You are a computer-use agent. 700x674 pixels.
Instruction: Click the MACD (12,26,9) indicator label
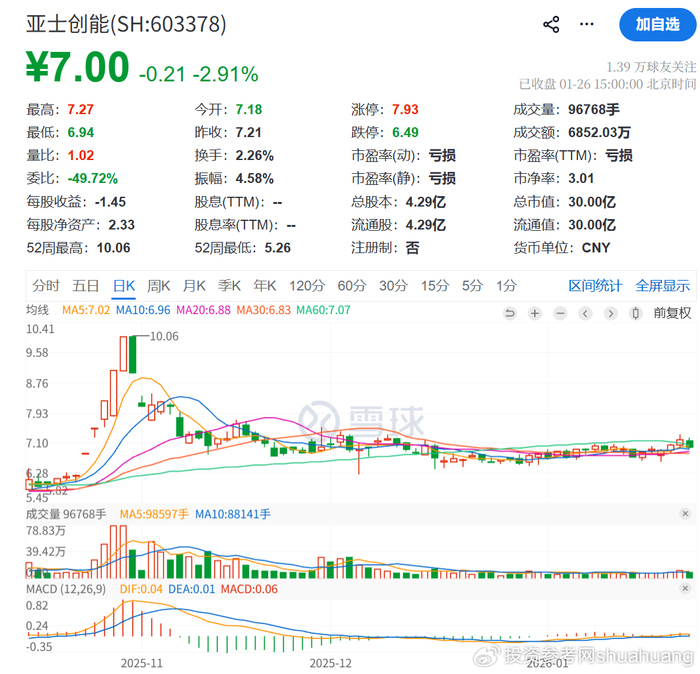[66, 589]
